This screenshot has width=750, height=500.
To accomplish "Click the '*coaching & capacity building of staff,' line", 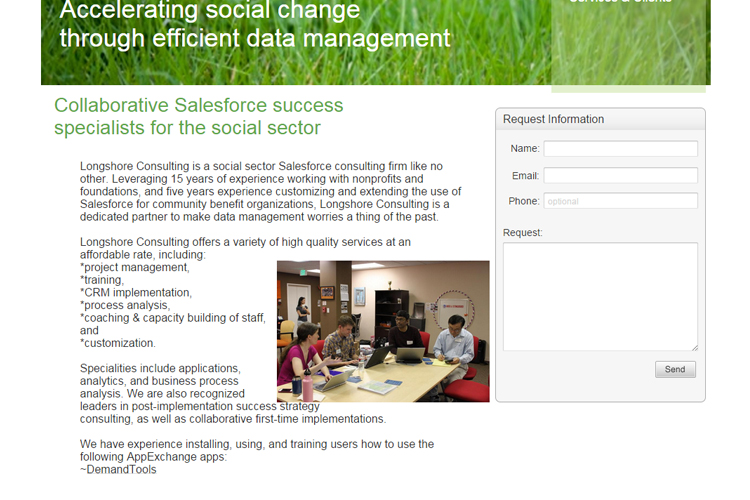I will point(172,318).
